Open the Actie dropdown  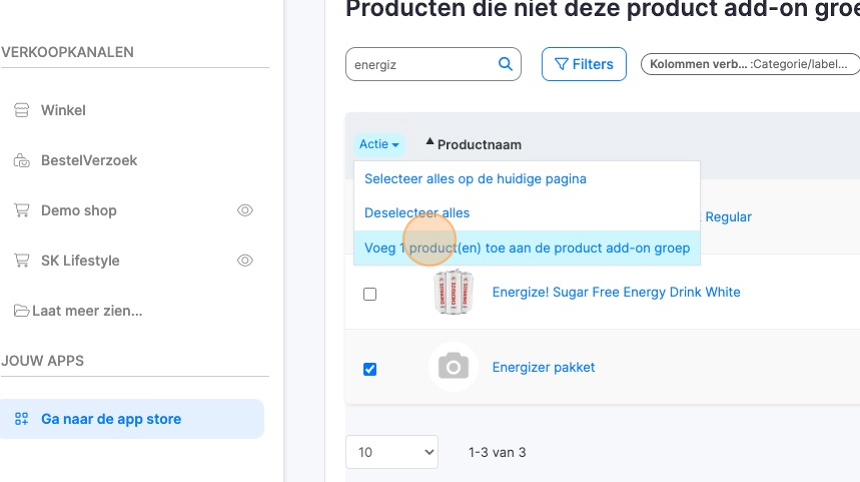(379, 144)
